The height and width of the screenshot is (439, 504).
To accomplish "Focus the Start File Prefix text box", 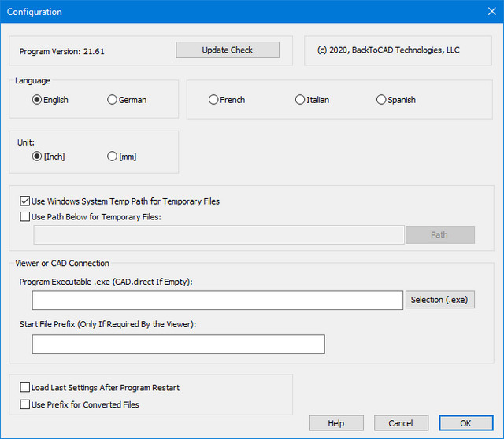I will [178, 345].
